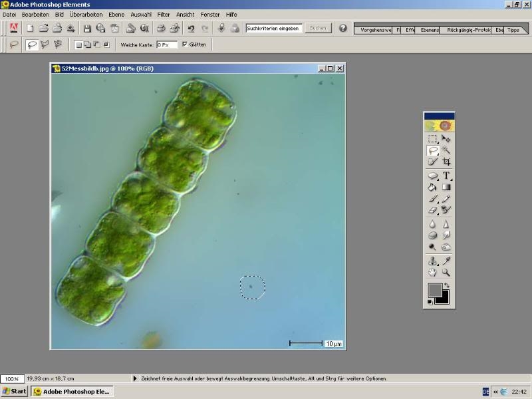Click the Save floppy disk icon
The height and width of the screenshot is (399, 532).
click(x=87, y=29)
